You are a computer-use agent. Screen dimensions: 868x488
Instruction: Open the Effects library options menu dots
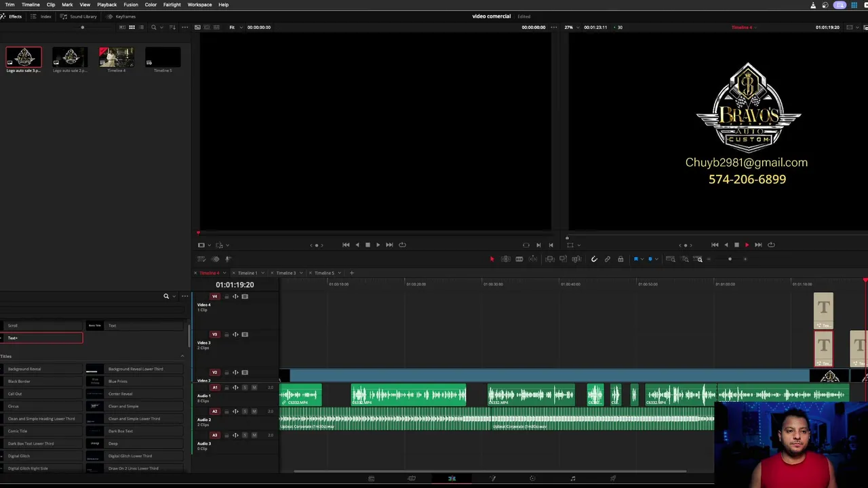tap(184, 296)
